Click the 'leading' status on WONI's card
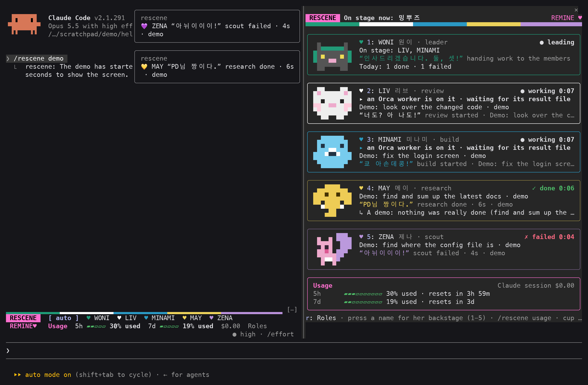Screen dimensions: 588x385 (x=557, y=42)
